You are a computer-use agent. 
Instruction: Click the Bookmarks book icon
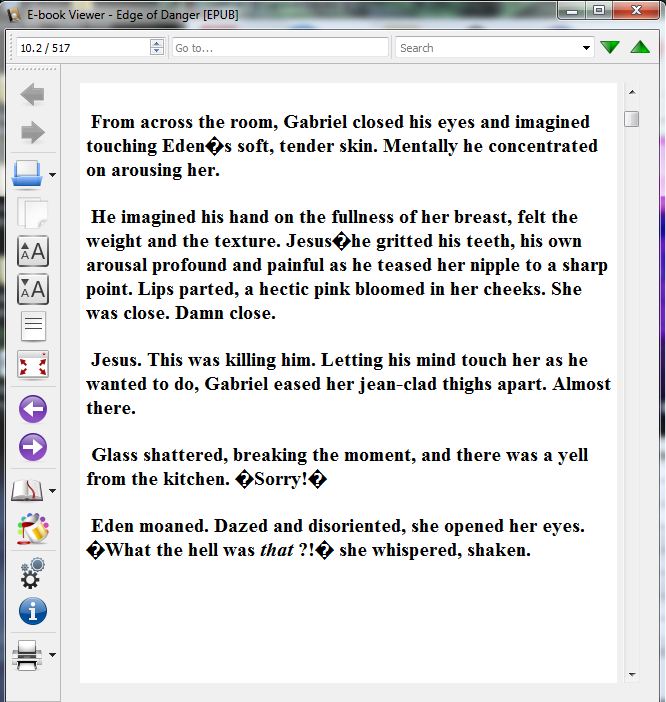[27, 490]
